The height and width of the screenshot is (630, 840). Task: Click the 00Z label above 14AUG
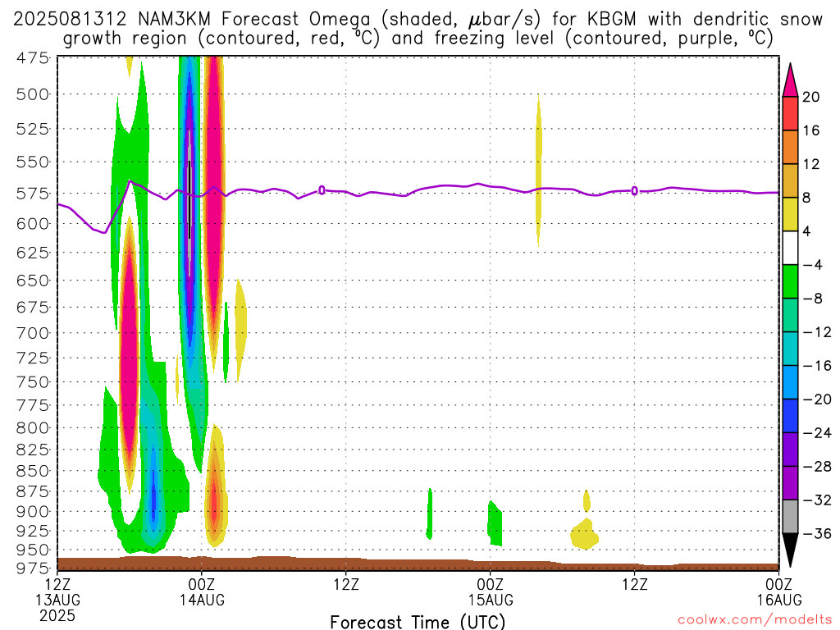(x=202, y=583)
